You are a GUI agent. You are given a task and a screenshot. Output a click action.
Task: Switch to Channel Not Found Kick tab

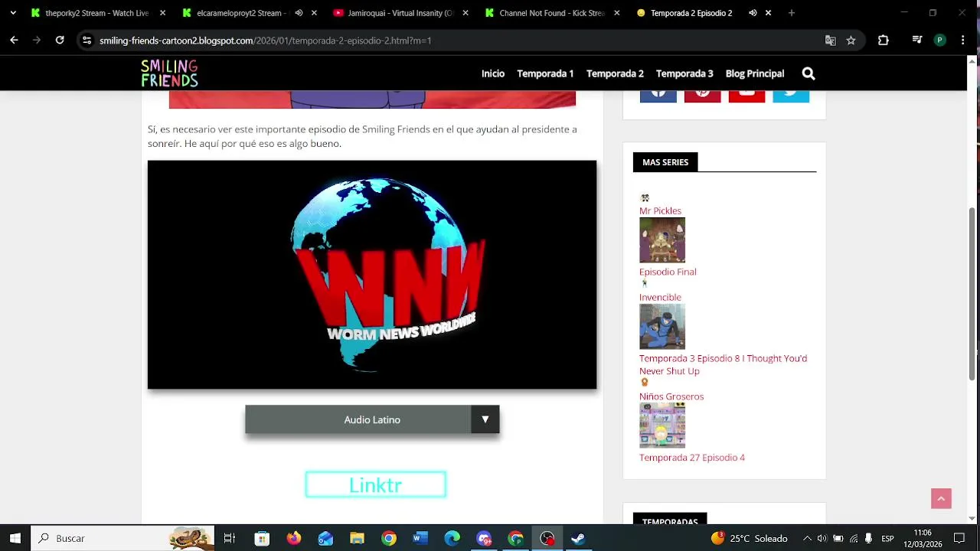coord(551,13)
